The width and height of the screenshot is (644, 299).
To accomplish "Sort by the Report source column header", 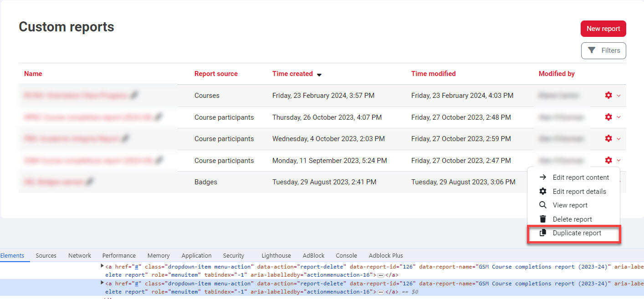I will (216, 74).
